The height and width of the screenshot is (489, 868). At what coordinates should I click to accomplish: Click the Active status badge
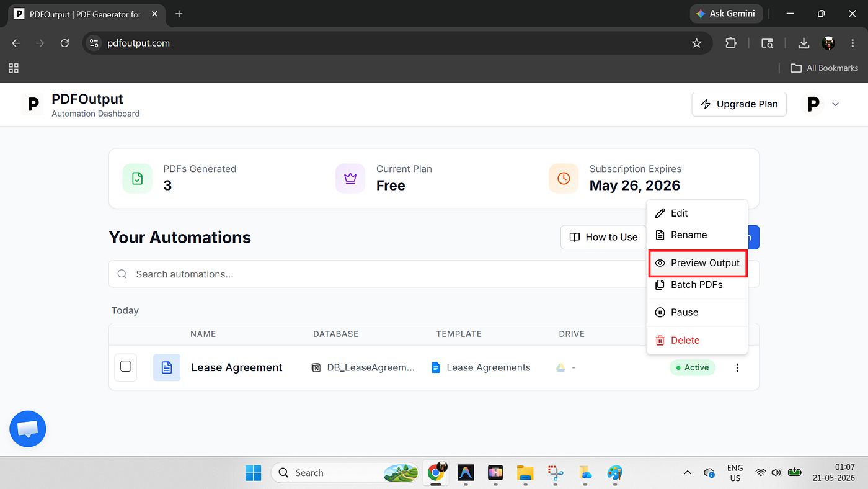pyautogui.click(x=693, y=367)
